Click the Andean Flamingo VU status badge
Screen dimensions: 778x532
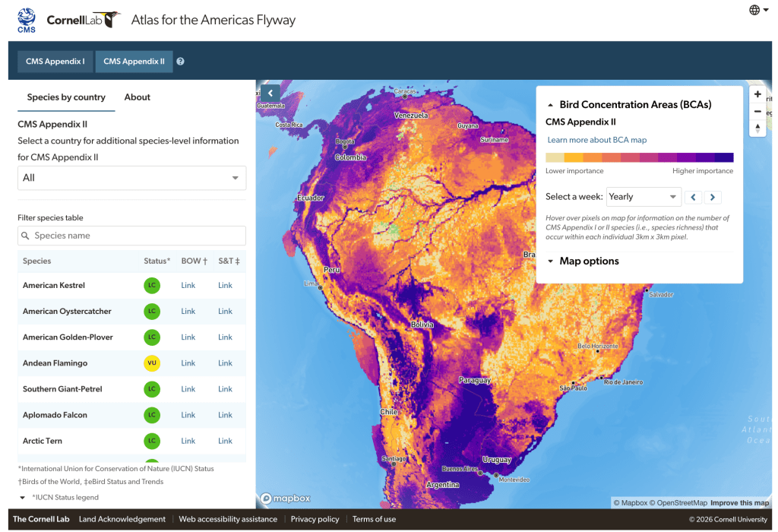click(x=152, y=363)
